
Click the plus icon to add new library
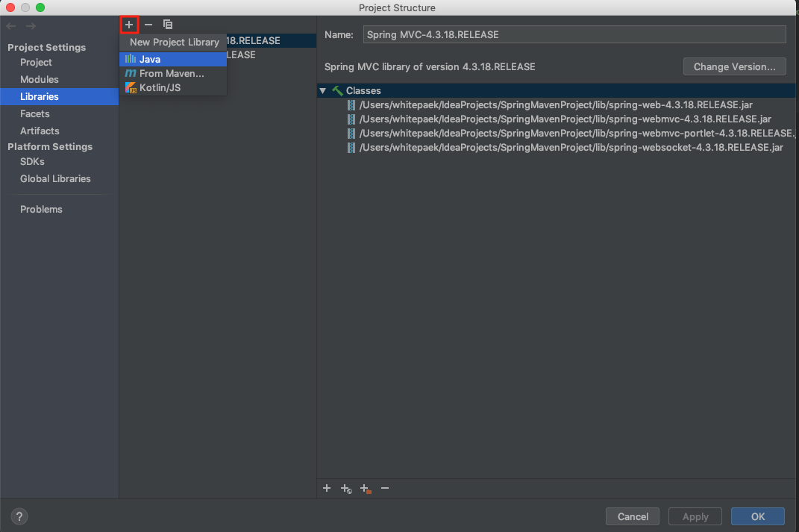pyautogui.click(x=129, y=25)
